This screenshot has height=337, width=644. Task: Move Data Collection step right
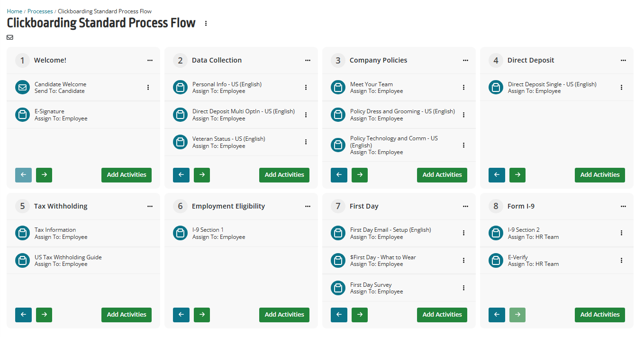tap(202, 175)
